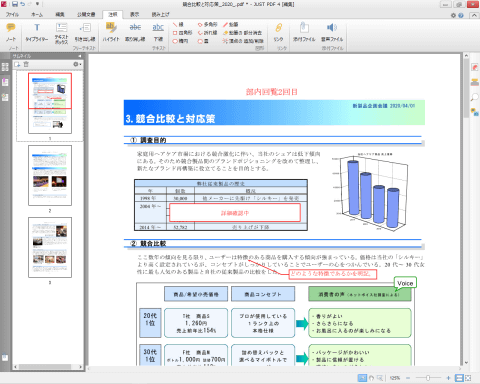Select the Strikethrough annotation tool
Image resolution: width=480 pixels, height=384 pixels.
[x=135, y=32]
